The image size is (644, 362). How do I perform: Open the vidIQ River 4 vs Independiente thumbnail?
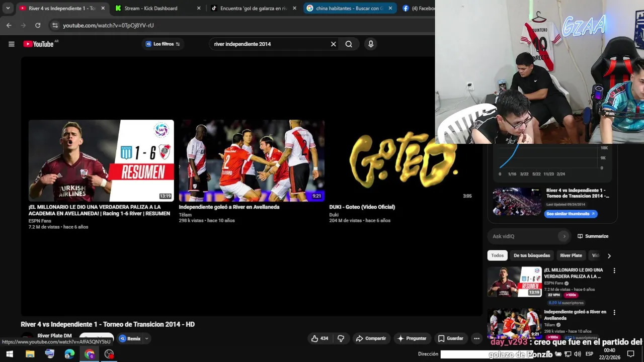click(x=517, y=202)
